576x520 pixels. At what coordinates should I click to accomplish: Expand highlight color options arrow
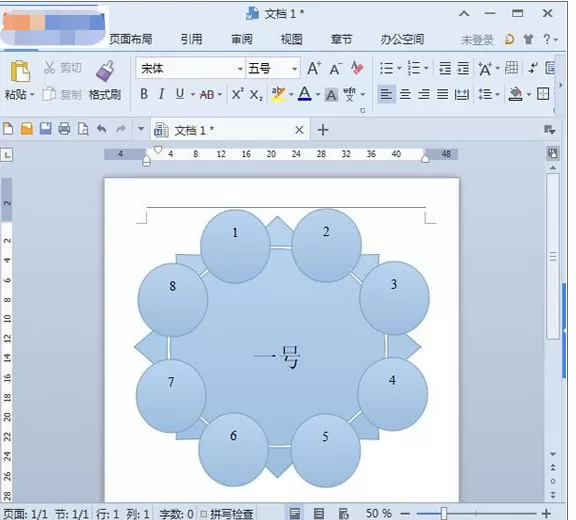[291, 95]
